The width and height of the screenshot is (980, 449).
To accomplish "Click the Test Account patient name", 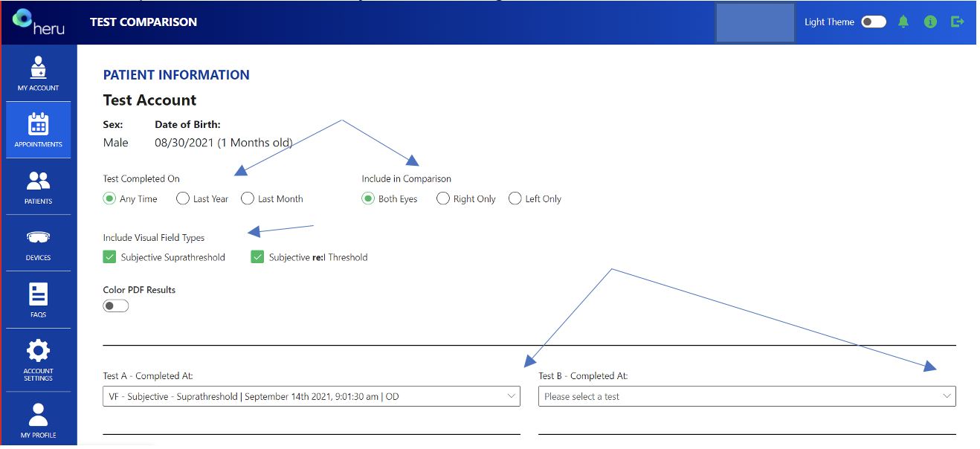I will (149, 100).
